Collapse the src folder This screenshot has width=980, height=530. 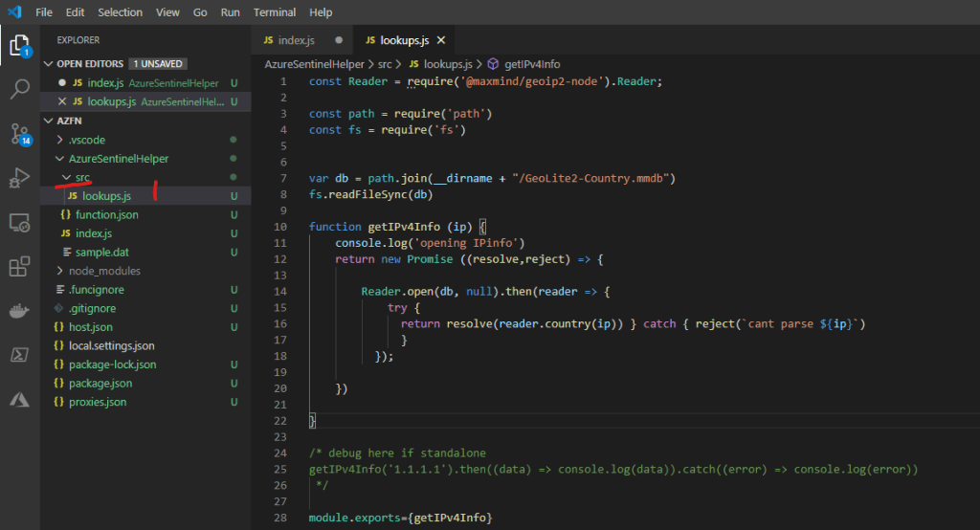(x=82, y=177)
